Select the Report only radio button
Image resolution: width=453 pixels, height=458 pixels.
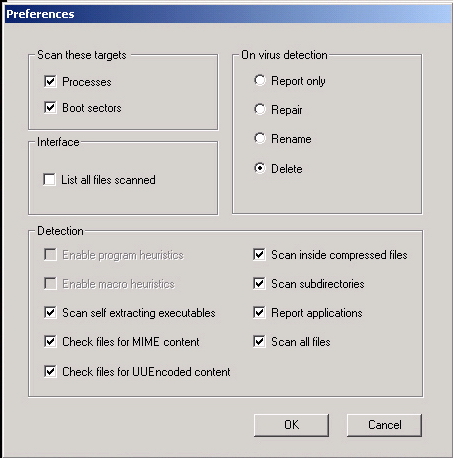click(x=260, y=80)
